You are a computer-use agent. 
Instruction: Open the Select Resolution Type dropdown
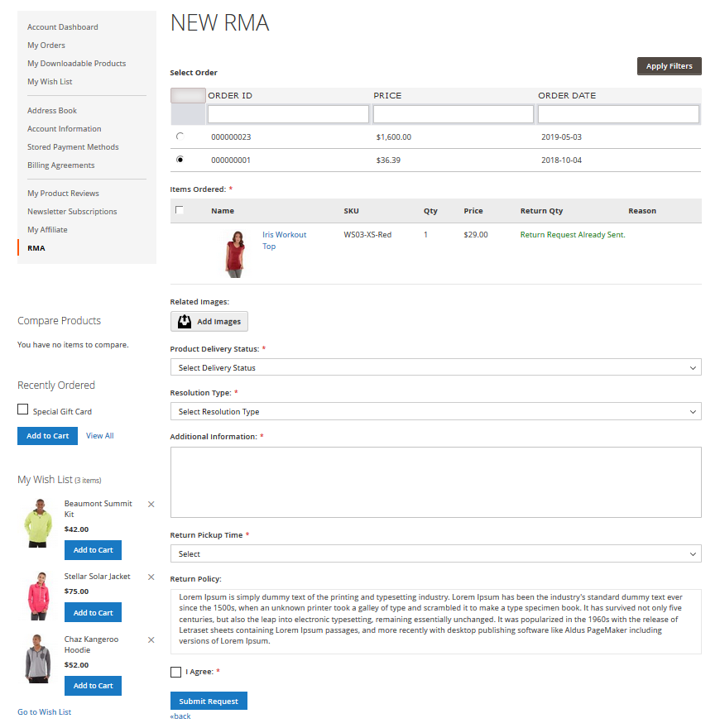435,411
